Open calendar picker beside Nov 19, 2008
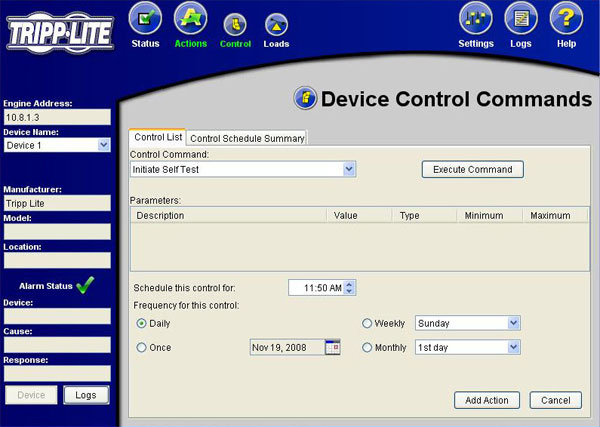 333,347
